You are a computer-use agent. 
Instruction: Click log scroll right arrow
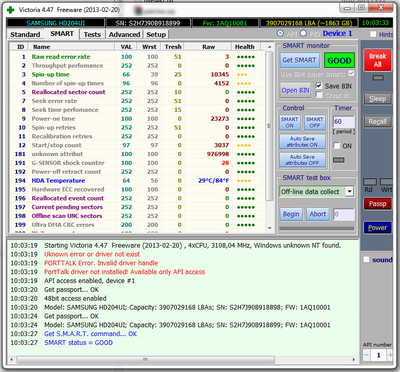(x=354, y=360)
